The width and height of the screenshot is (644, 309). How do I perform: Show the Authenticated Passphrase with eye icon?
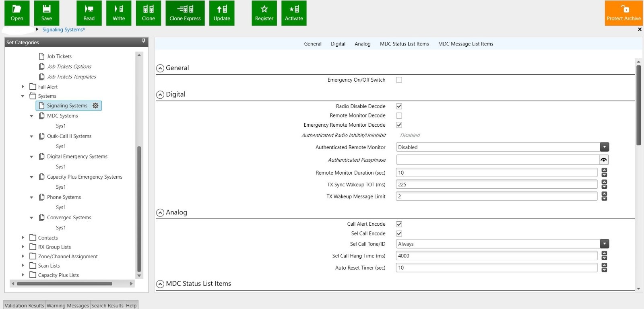click(604, 160)
